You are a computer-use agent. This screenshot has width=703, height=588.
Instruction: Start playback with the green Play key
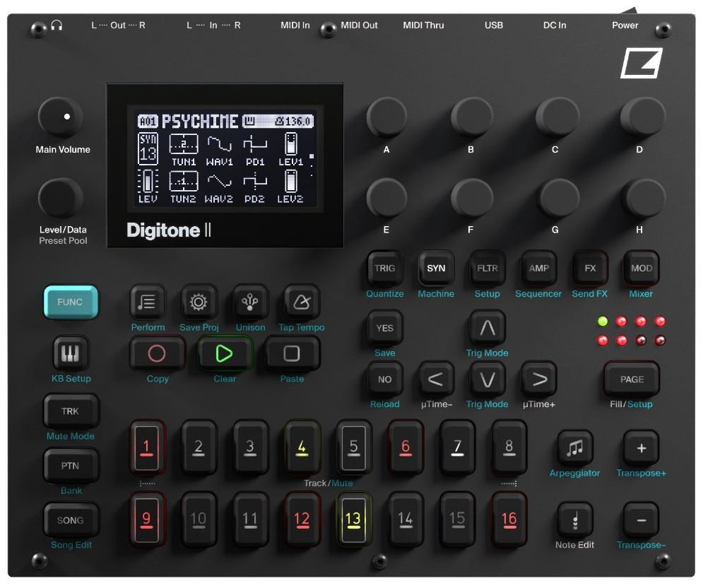[224, 353]
